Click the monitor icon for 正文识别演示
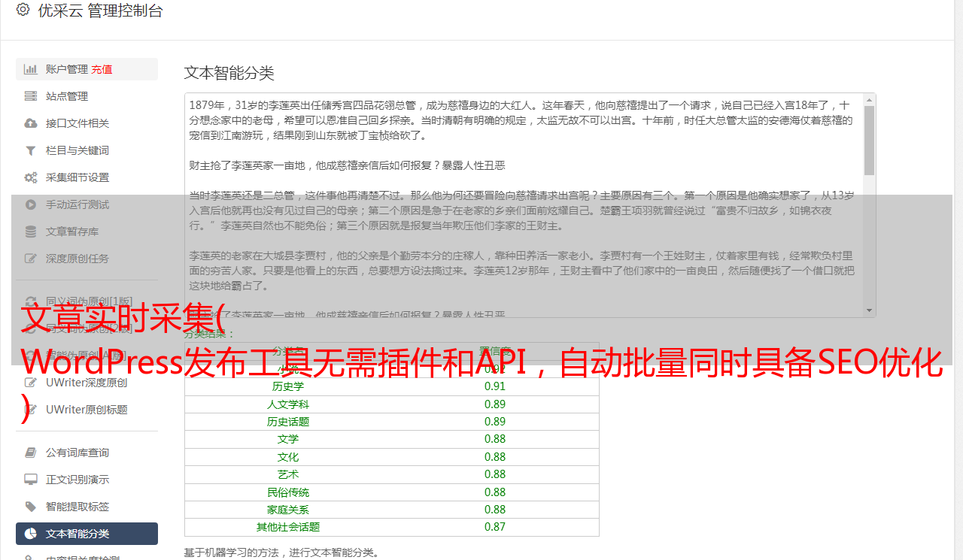The height and width of the screenshot is (560, 963). (31, 480)
